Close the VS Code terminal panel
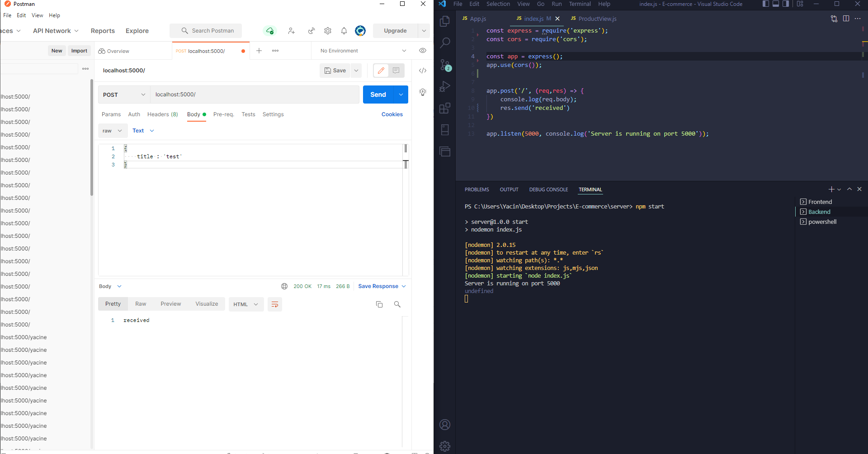The height and width of the screenshot is (454, 868). pos(859,189)
